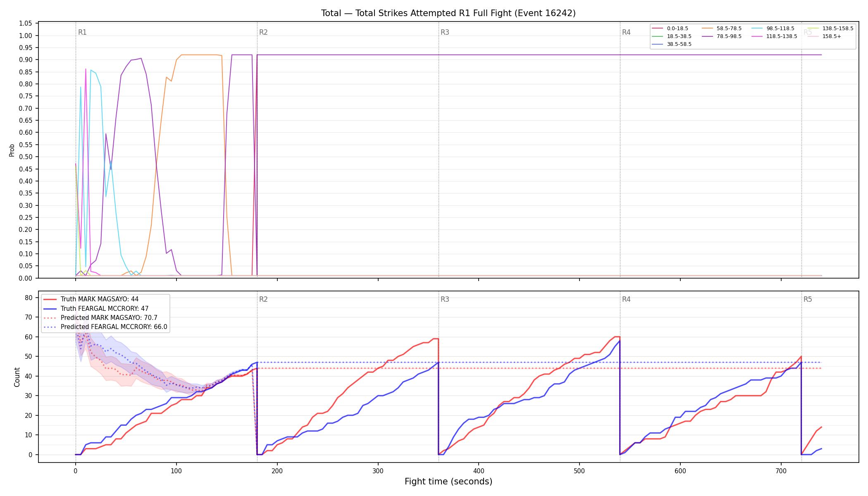Click the 700 tick label on the x-axis
Viewport: 868px width, 496px height.
[x=781, y=471]
